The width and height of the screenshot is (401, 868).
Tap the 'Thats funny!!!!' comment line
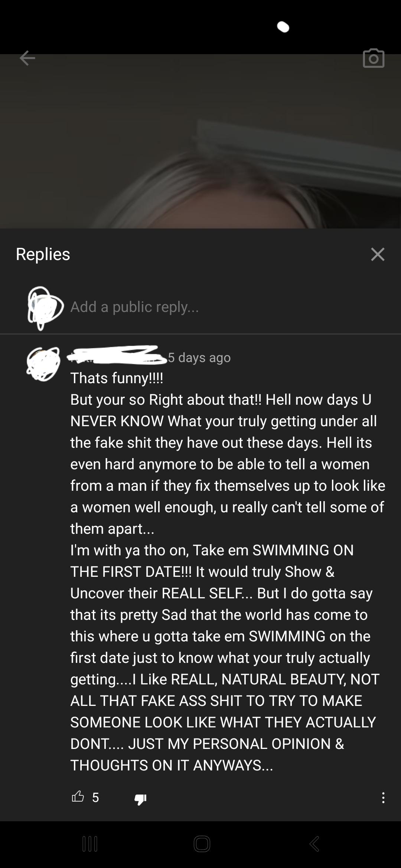[x=117, y=378]
